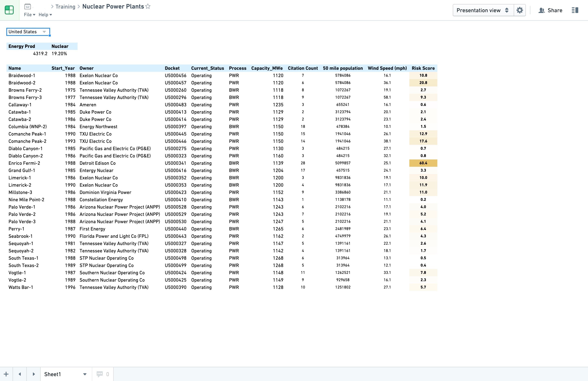Open the File menu
The image size is (588, 381).
click(29, 15)
